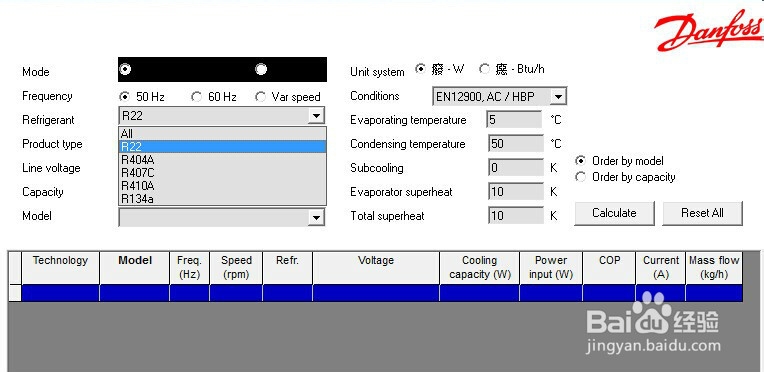Image resolution: width=764 pixels, height=372 pixels.
Task: Click the Model column header in table
Action: point(134,268)
